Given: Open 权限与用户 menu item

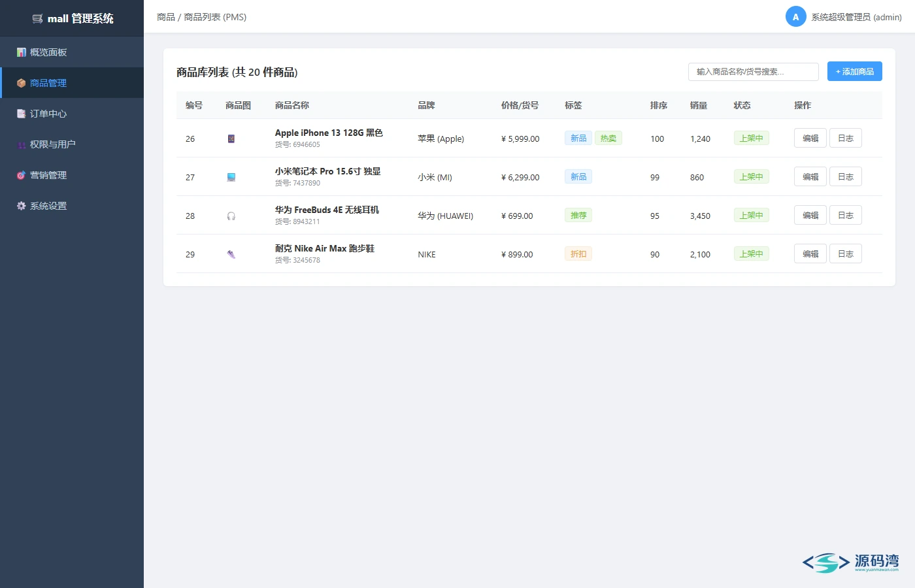Looking at the screenshot, I should 72,144.
